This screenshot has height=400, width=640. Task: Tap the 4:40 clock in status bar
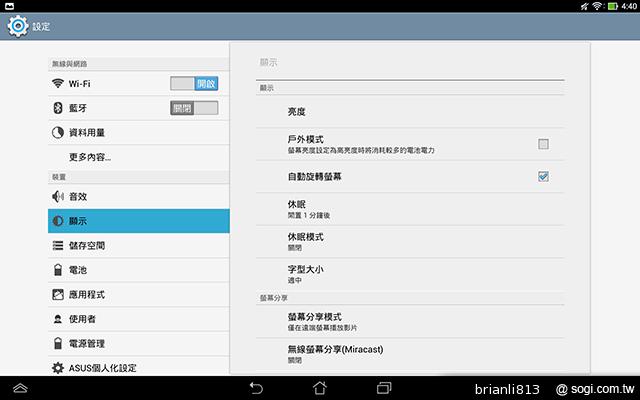pyautogui.click(x=629, y=6)
